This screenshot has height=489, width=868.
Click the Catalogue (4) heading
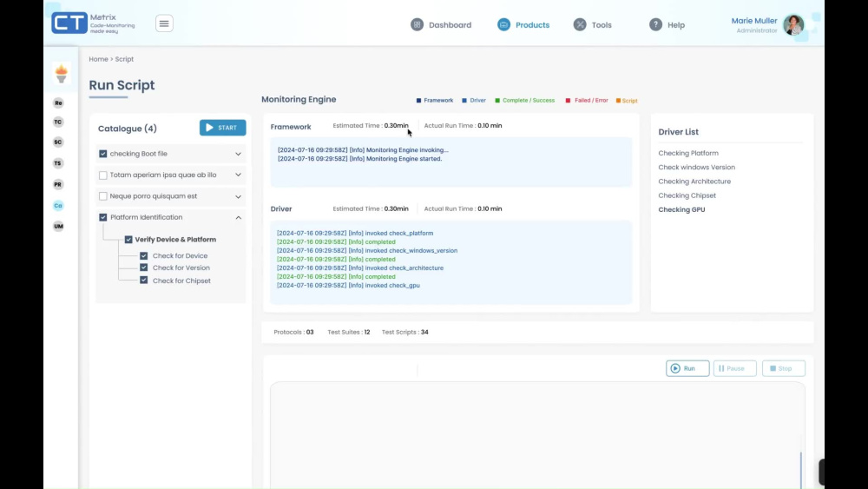tap(128, 129)
